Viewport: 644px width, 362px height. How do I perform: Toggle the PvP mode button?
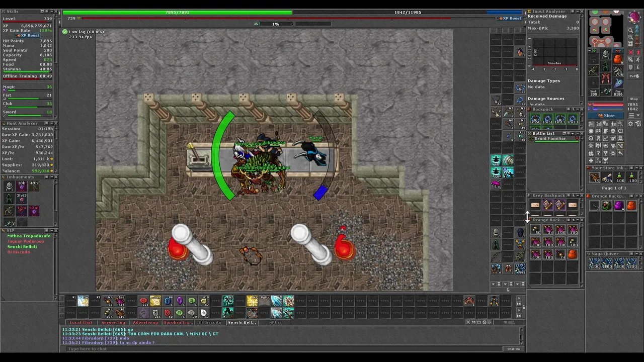coord(635,76)
